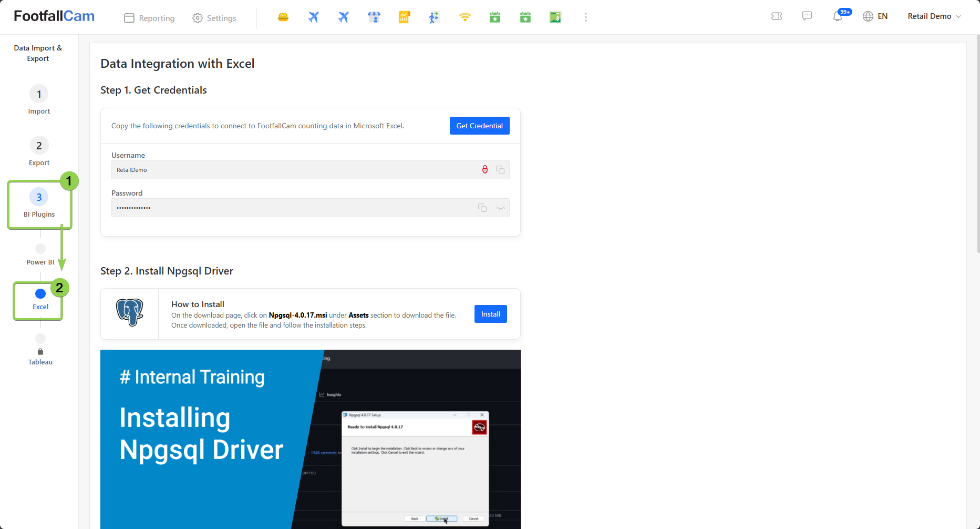This screenshot has height=529, width=980.
Task: Change language via the EN globe selector
Action: [x=875, y=16]
